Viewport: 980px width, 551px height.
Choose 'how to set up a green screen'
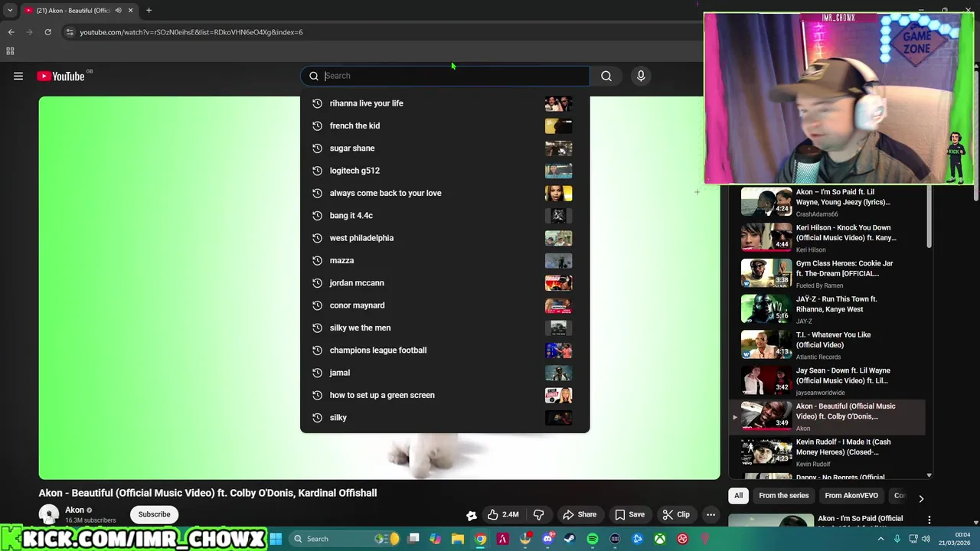(x=445, y=395)
